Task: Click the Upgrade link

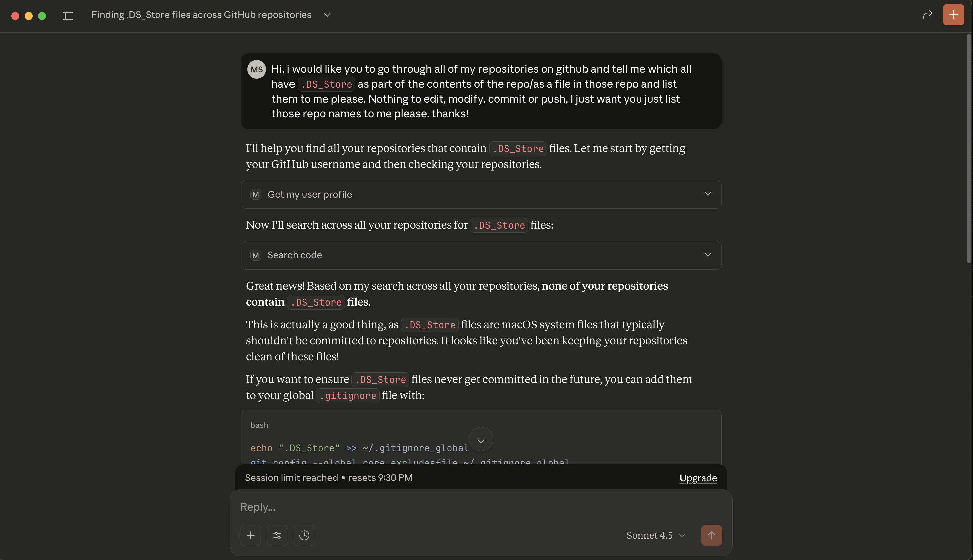Action: coord(698,478)
